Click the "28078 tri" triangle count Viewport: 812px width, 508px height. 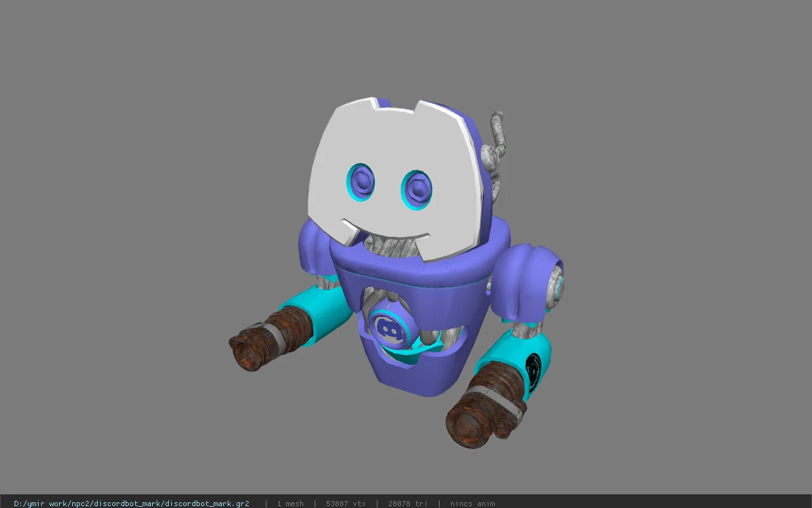[x=407, y=504]
